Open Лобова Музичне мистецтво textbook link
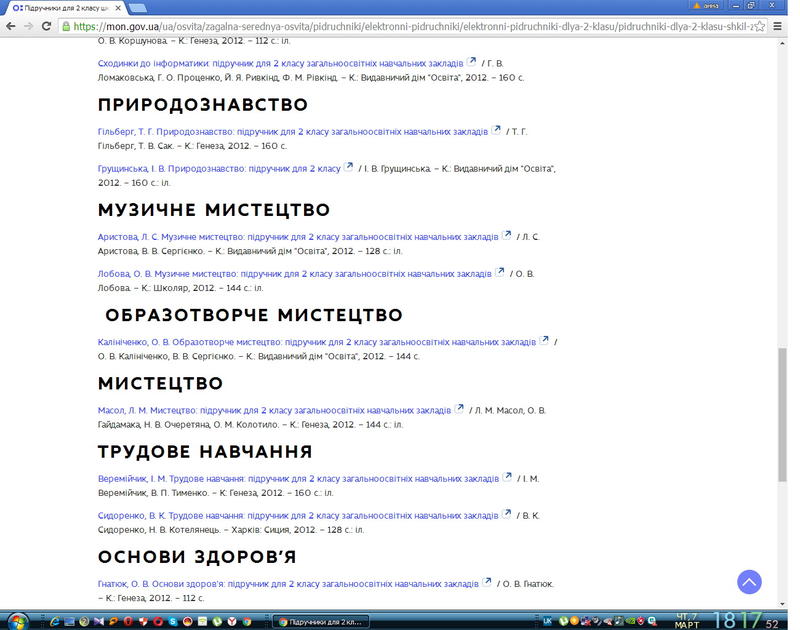 coord(294,273)
